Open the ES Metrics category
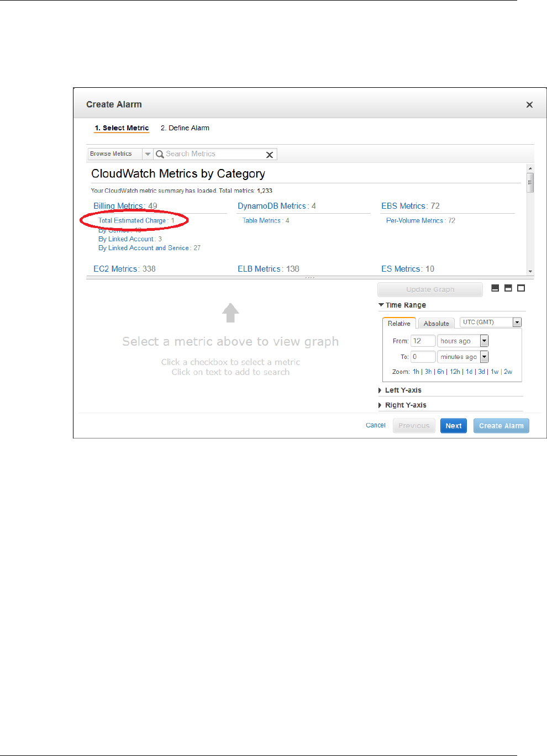 click(x=401, y=269)
